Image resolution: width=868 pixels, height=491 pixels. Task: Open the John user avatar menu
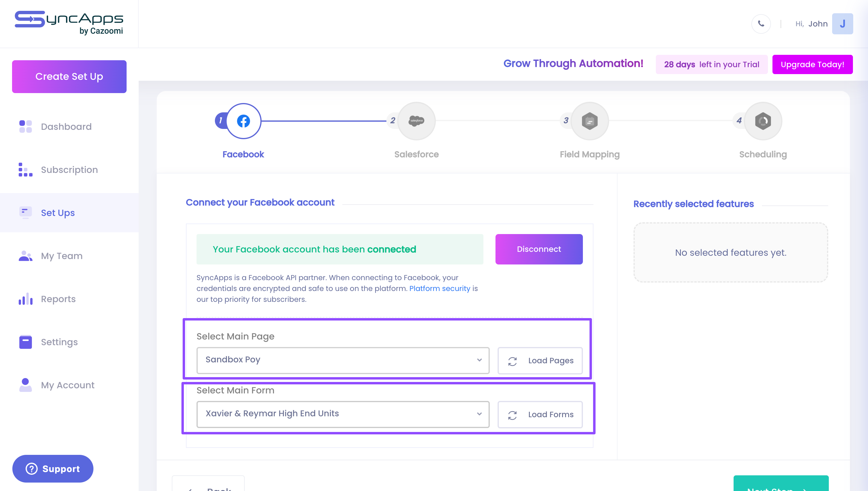[842, 23]
